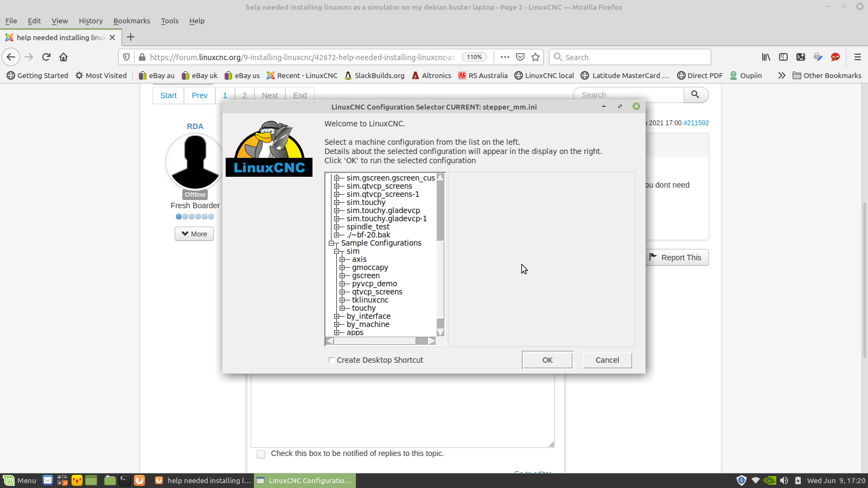
Task: Open a new tab with the plus button
Action: 131,37
